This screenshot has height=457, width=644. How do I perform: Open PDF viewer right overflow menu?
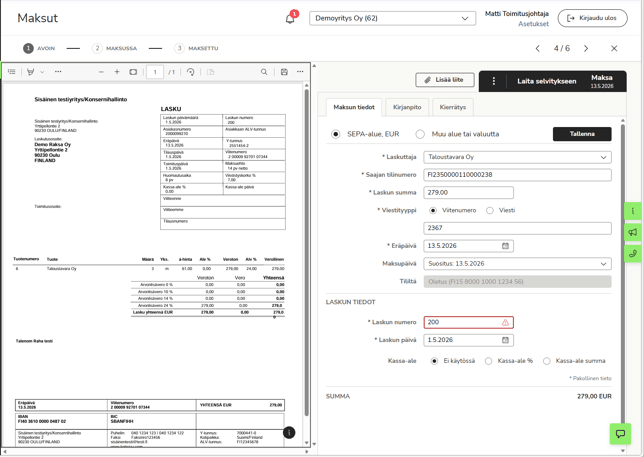point(300,72)
